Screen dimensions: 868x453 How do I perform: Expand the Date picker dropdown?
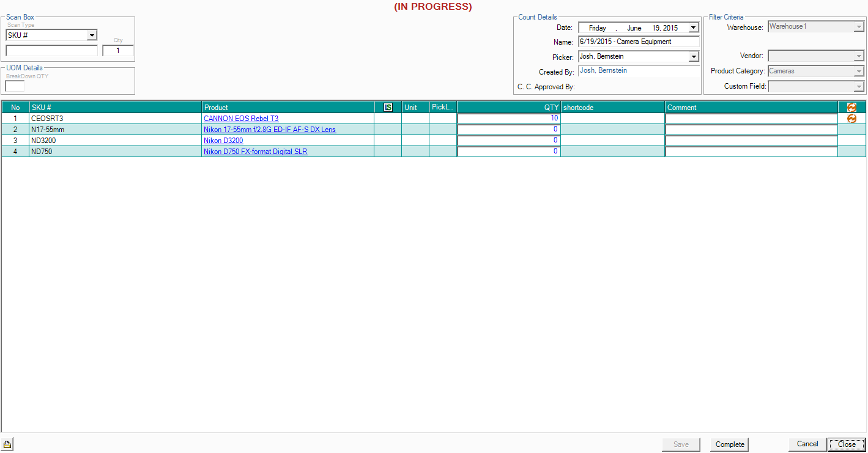click(693, 28)
